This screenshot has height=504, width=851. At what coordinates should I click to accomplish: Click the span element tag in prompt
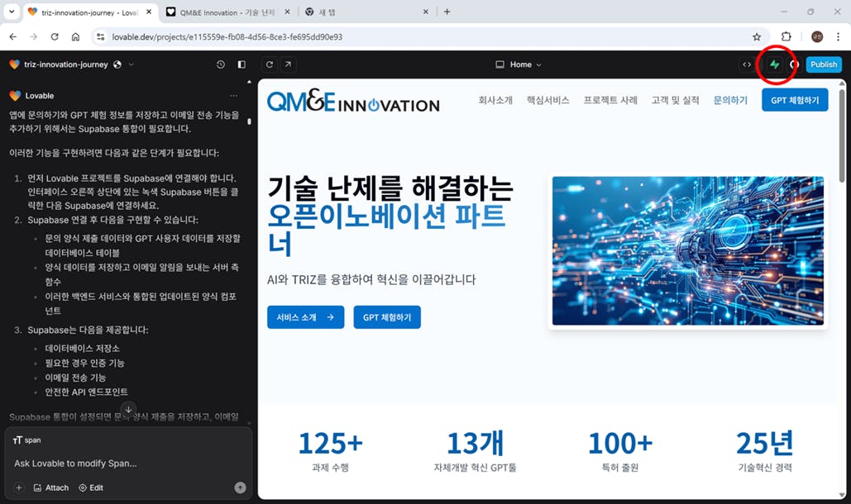[x=27, y=440]
